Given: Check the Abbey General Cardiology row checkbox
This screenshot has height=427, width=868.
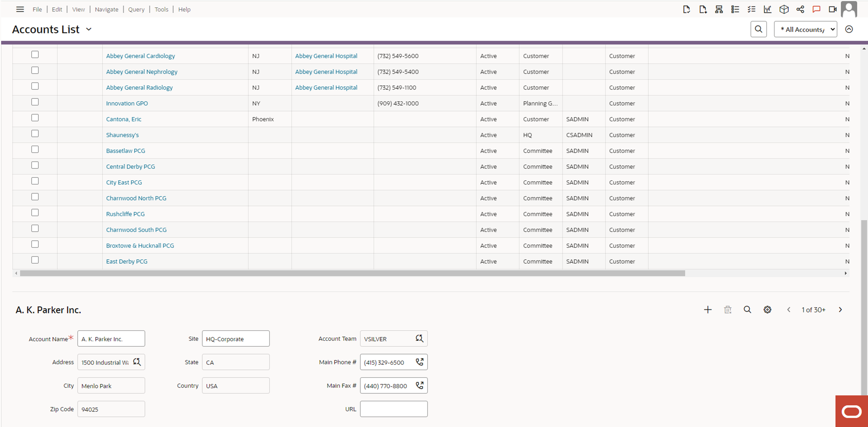Looking at the screenshot, I should click(x=35, y=54).
